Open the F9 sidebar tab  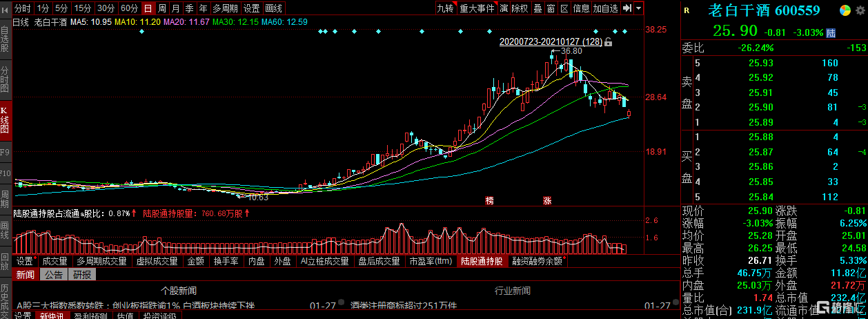(x=5, y=151)
